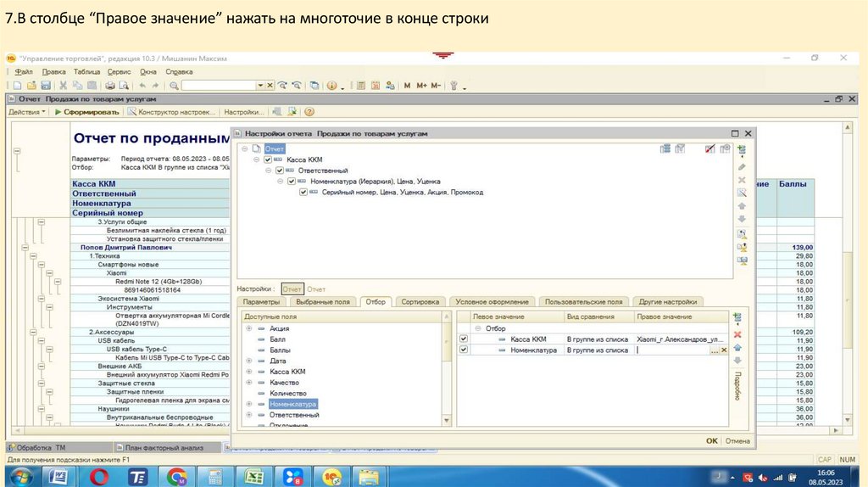Click the print icon in main toolbar
This screenshot has width=868, height=487.
click(109, 86)
